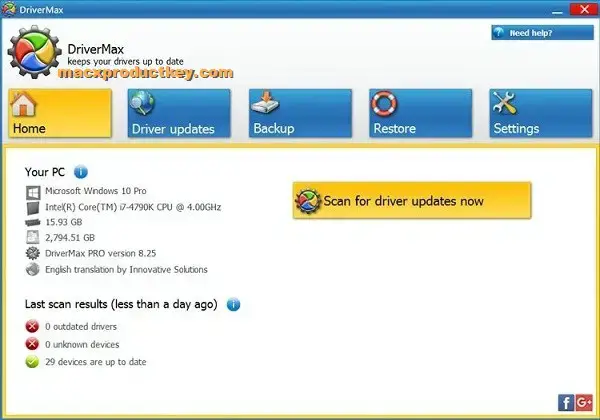This screenshot has width=600, height=420.
Task: Click the '2,794.51 GB' disk value
Action: [70, 238]
